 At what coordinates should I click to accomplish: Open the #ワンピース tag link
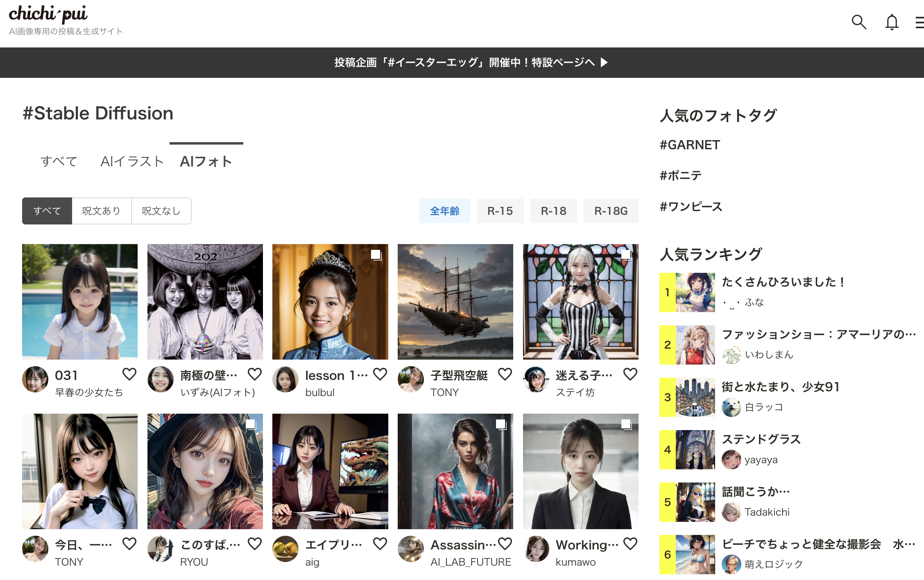tap(691, 206)
